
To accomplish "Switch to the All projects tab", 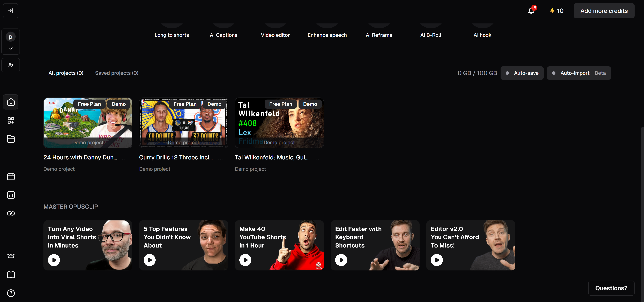I will tap(66, 73).
